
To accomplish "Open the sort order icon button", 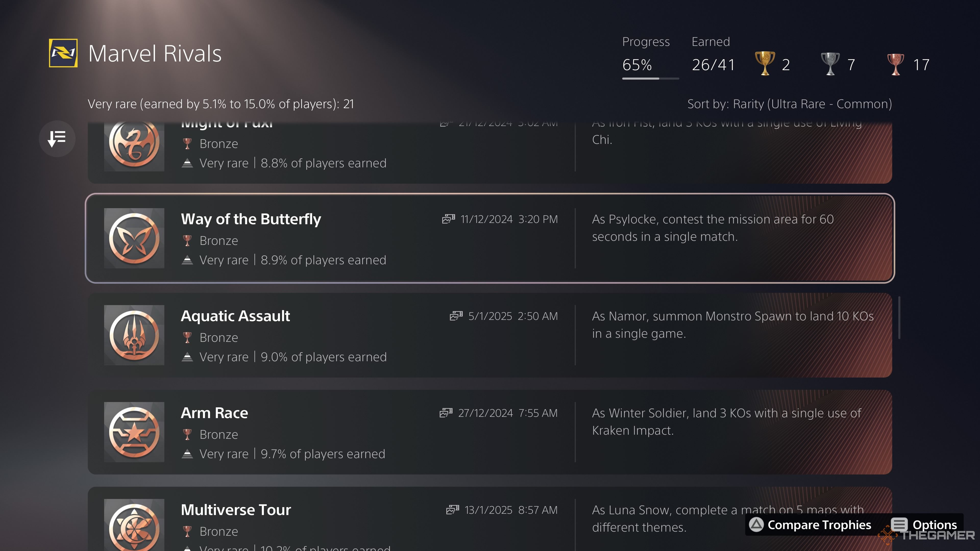I will (57, 139).
